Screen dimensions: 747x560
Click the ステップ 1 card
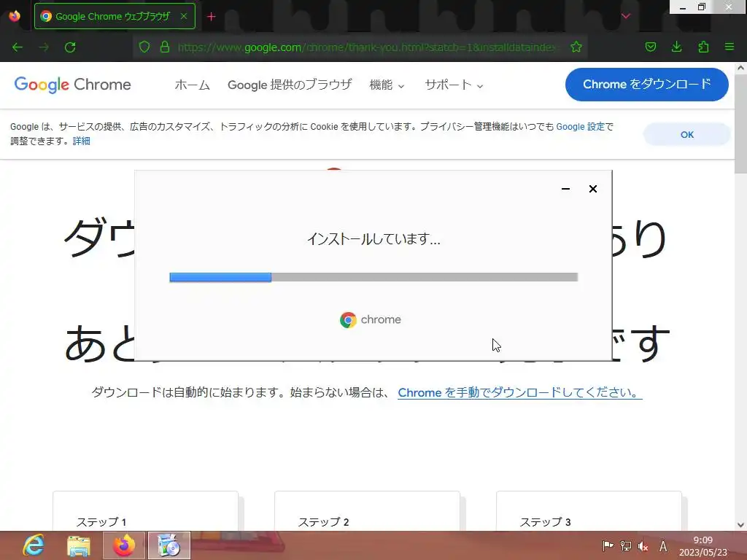145,511
